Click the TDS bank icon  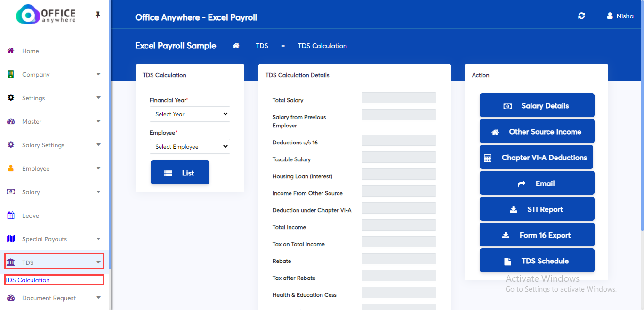coord(11,262)
